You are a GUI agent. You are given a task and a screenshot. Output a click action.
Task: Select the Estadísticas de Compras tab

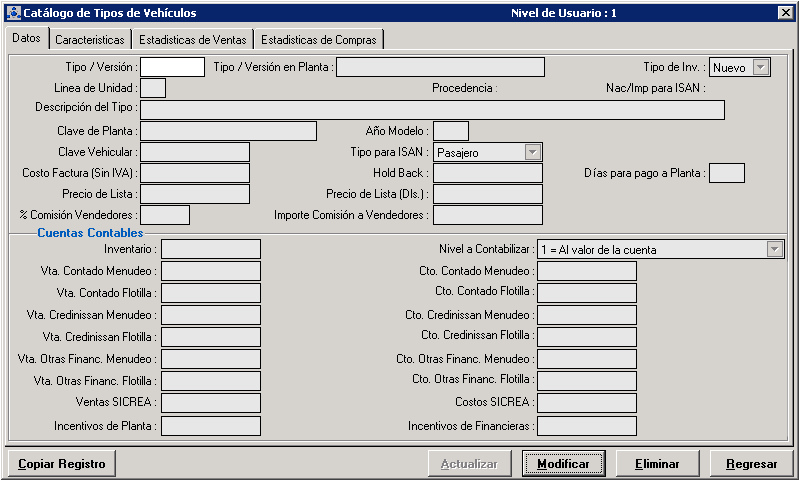coord(319,40)
